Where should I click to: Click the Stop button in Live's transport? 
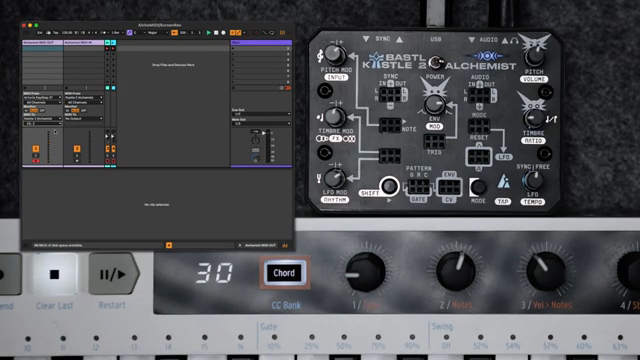216,33
